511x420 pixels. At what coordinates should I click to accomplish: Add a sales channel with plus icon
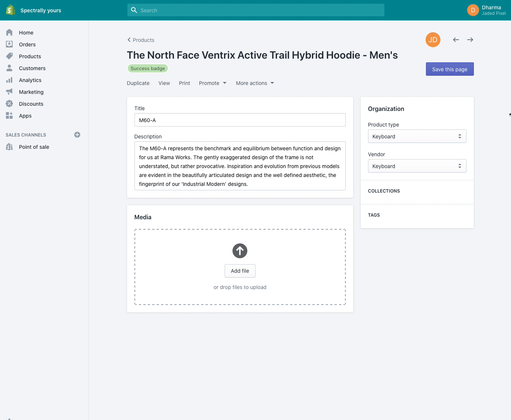click(77, 135)
